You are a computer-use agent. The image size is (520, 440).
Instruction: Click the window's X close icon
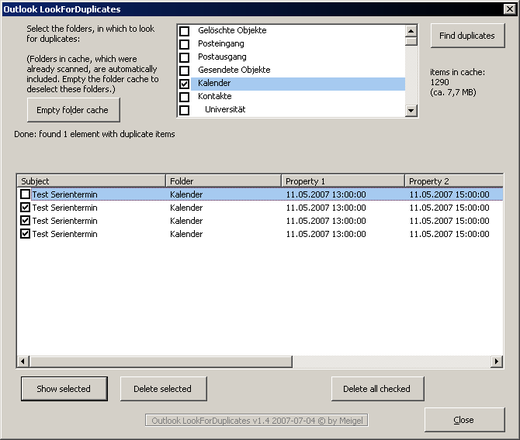510,9
